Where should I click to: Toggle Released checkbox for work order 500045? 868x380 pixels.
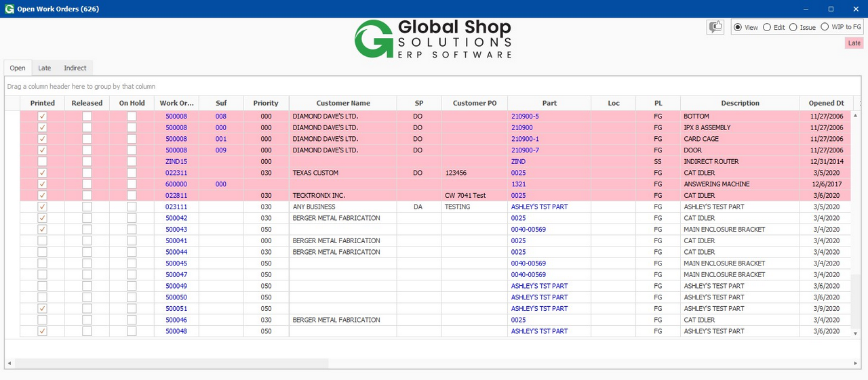87,263
